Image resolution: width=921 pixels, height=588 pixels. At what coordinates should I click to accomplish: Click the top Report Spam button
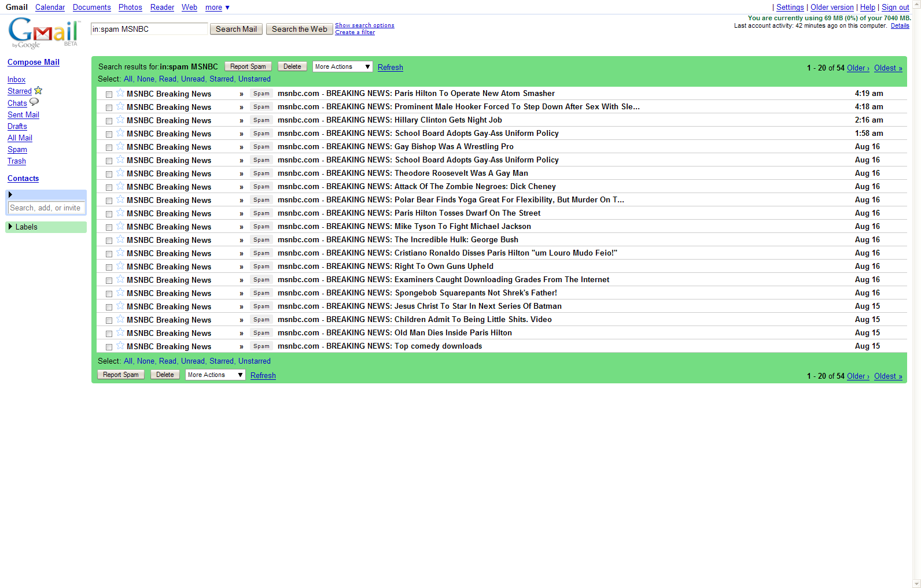(248, 66)
